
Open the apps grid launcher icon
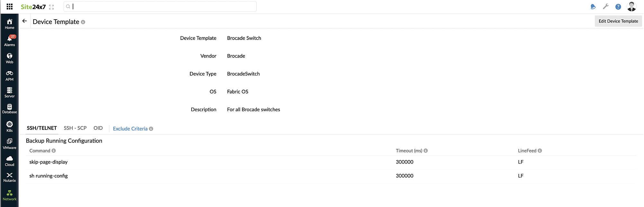click(x=10, y=6)
